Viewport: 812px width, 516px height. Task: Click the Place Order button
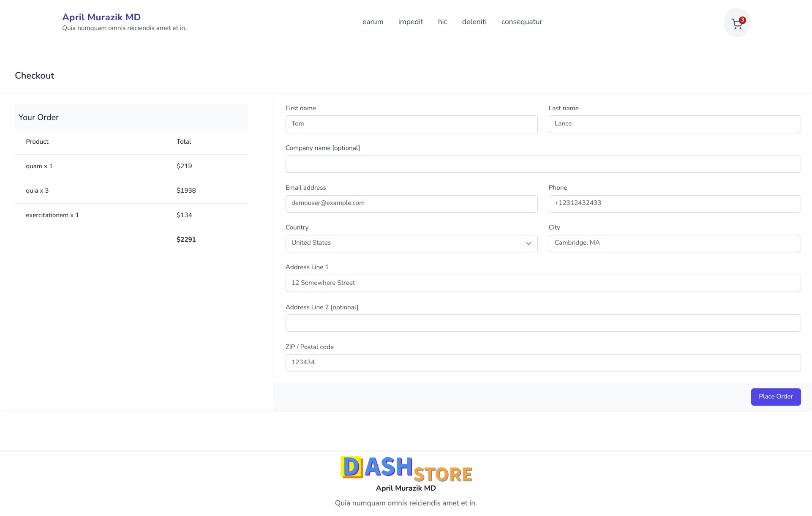pos(776,397)
